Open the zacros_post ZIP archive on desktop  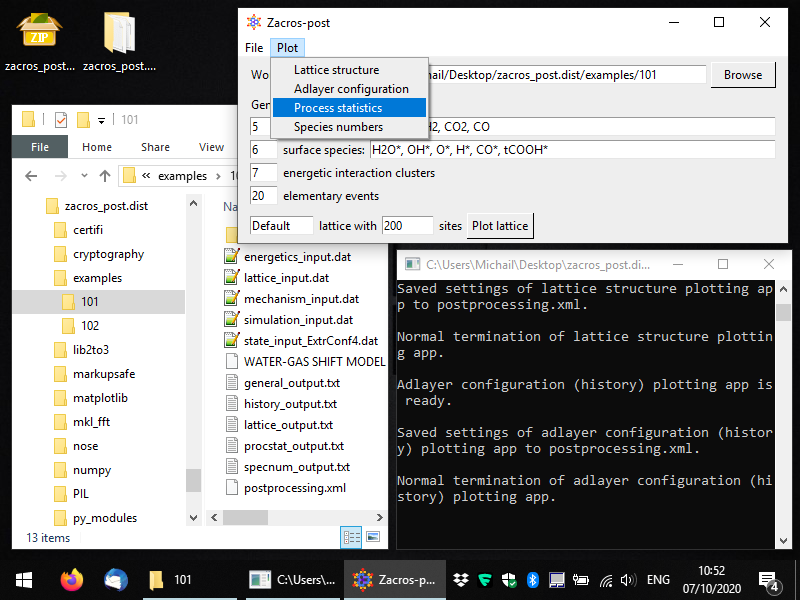(x=38, y=33)
